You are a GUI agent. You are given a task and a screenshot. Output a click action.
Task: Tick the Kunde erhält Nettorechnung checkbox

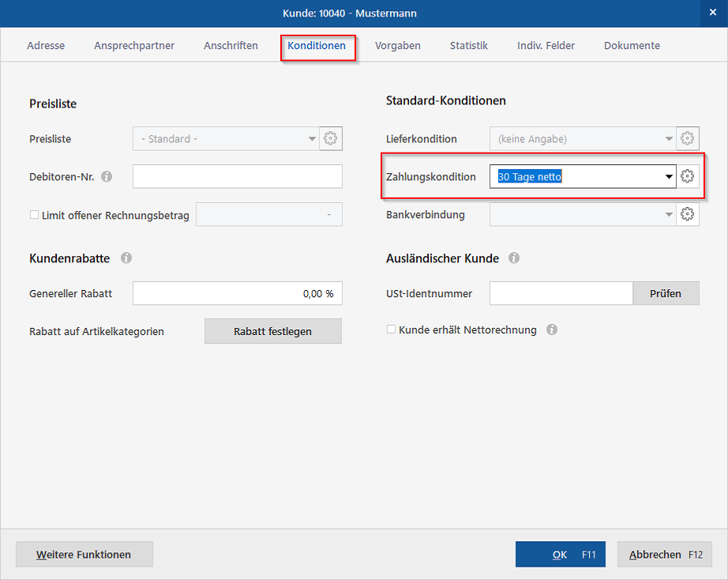(x=391, y=330)
